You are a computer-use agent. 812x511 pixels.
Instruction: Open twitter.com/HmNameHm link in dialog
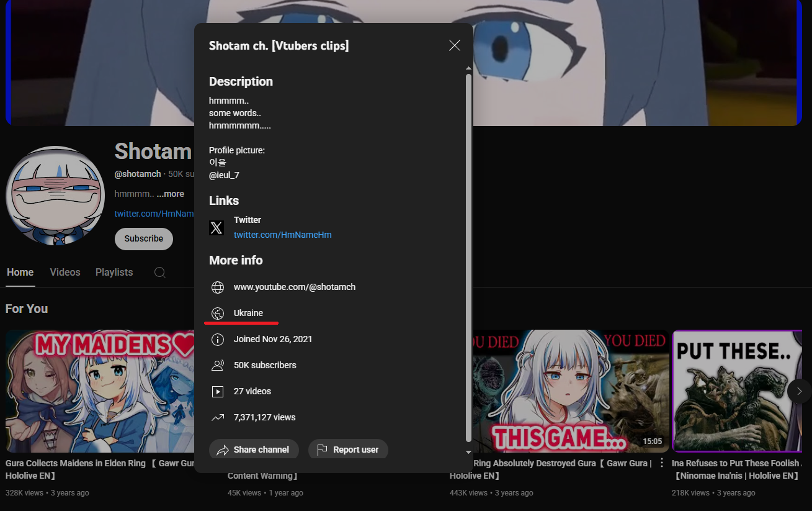tap(282, 235)
